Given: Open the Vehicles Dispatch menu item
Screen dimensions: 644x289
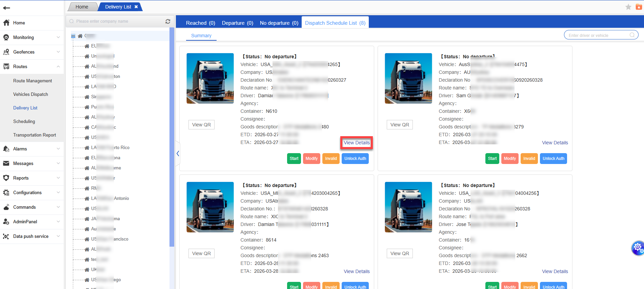Looking at the screenshot, I should click(31, 94).
